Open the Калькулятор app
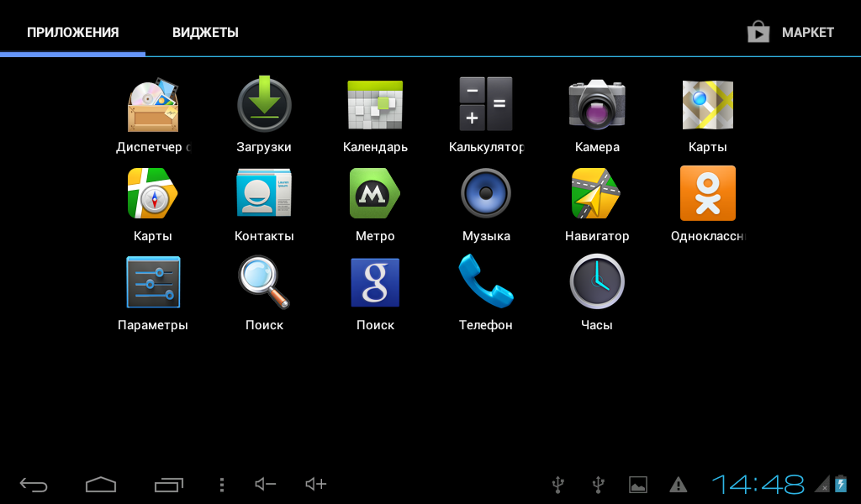Viewport: 861px width, 504px height. [x=486, y=103]
